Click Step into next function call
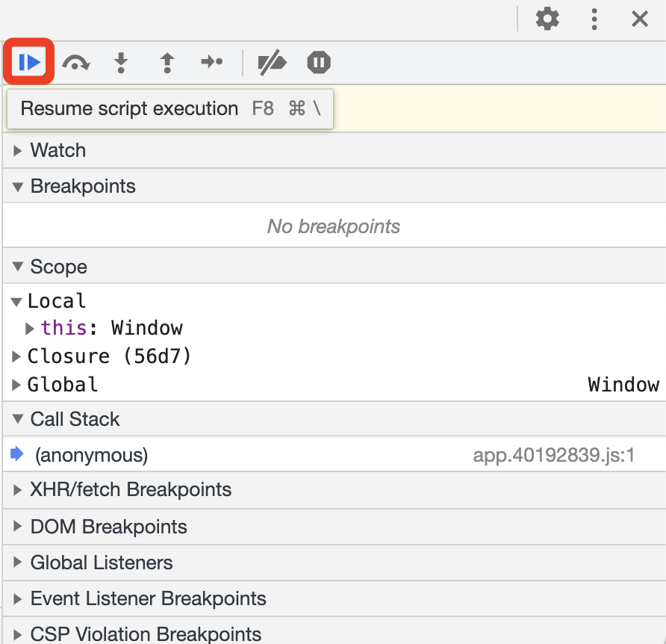 tap(121, 63)
